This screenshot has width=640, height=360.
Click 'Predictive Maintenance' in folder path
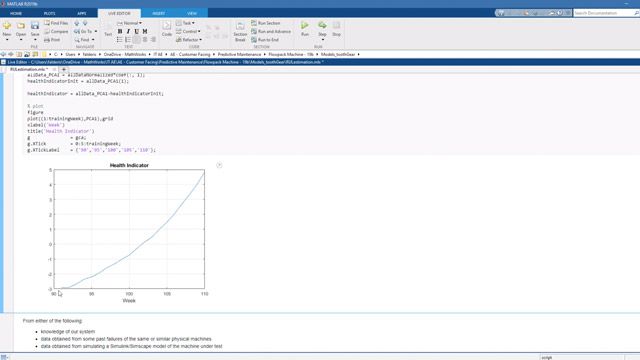click(239, 54)
